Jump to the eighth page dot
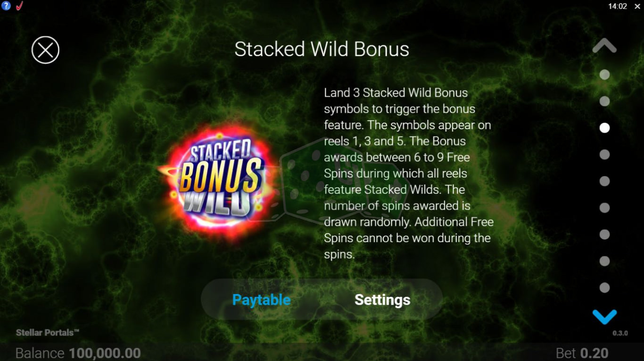 [604, 261]
